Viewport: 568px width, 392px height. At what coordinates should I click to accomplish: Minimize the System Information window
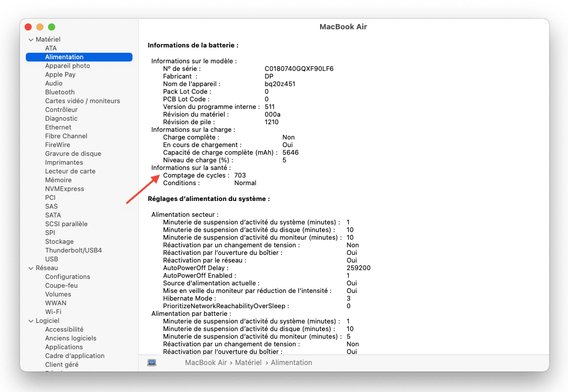point(40,27)
